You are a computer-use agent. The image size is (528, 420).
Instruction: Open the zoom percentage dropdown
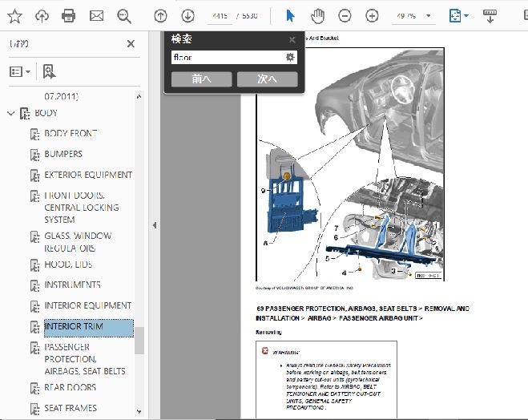(x=429, y=15)
